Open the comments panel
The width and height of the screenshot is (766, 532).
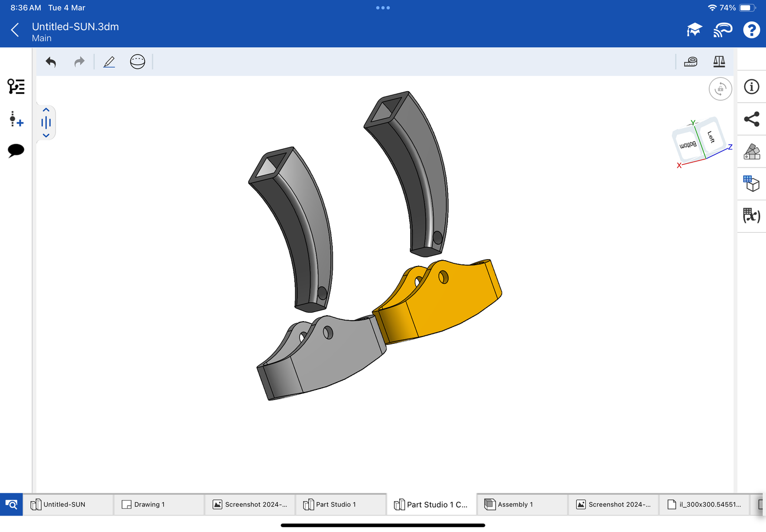[16, 150]
